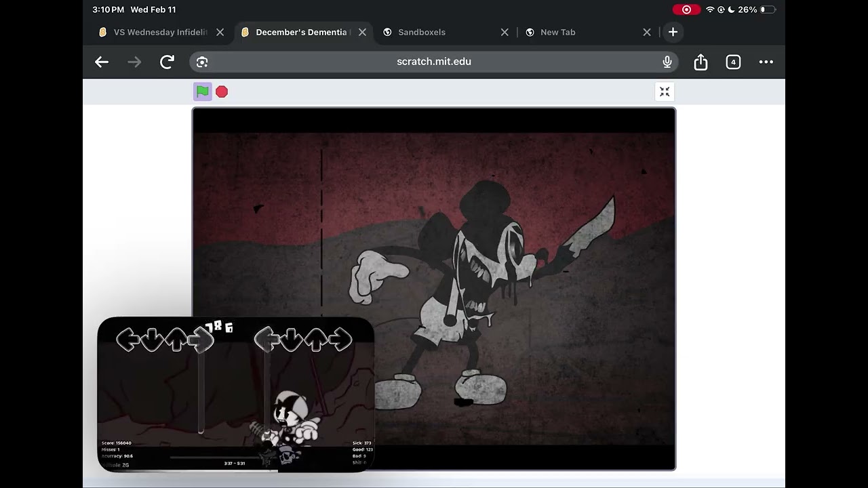Screen dimensions: 868x488
Task: Click the Good: 123 counter
Action: (363, 449)
